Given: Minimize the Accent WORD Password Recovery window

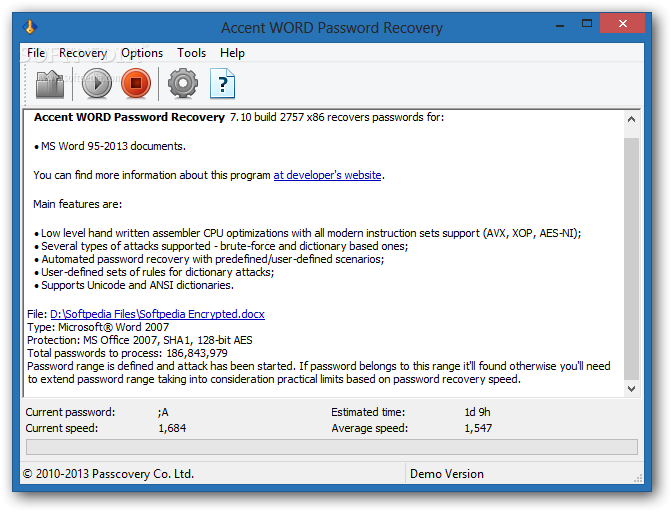Looking at the screenshot, I should [560, 24].
